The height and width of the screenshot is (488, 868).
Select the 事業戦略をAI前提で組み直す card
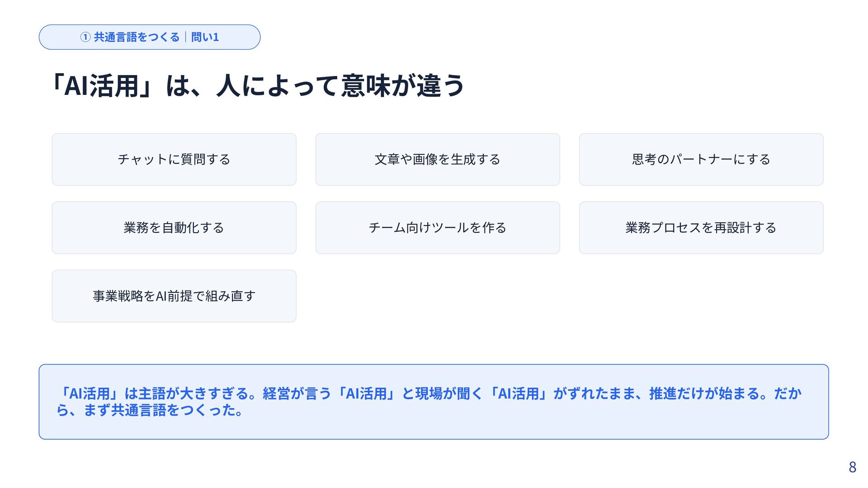174,296
